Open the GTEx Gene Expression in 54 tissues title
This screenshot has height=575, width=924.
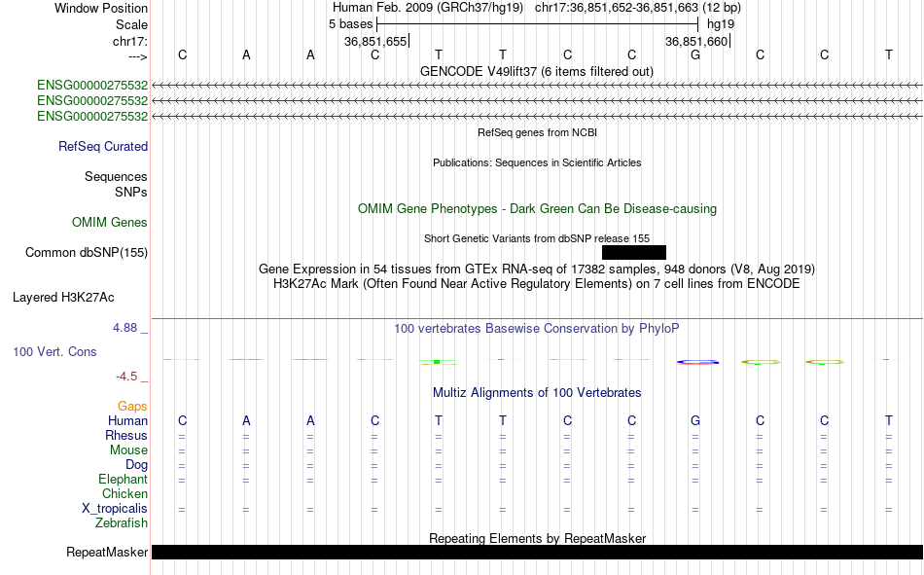537,269
